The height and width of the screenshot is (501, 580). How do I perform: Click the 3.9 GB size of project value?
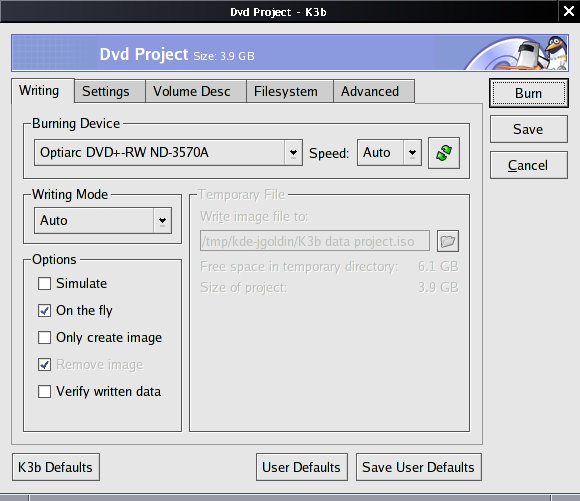pyautogui.click(x=438, y=287)
